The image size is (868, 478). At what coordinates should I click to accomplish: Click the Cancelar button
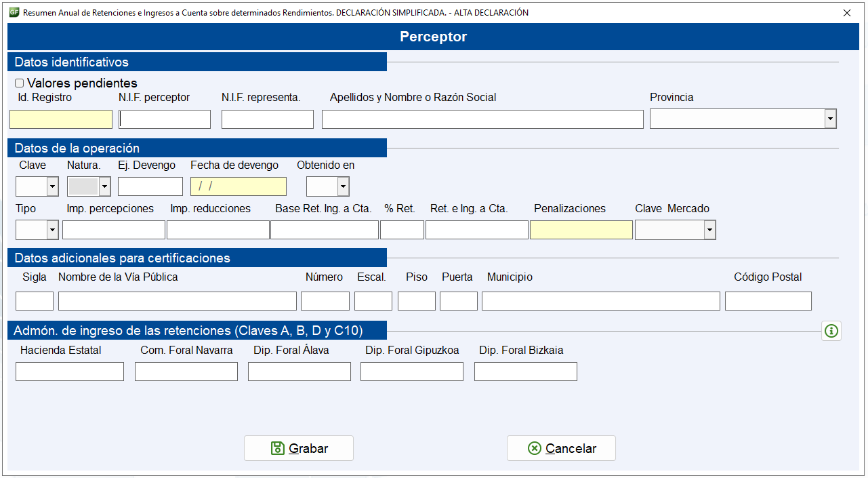pyautogui.click(x=562, y=448)
